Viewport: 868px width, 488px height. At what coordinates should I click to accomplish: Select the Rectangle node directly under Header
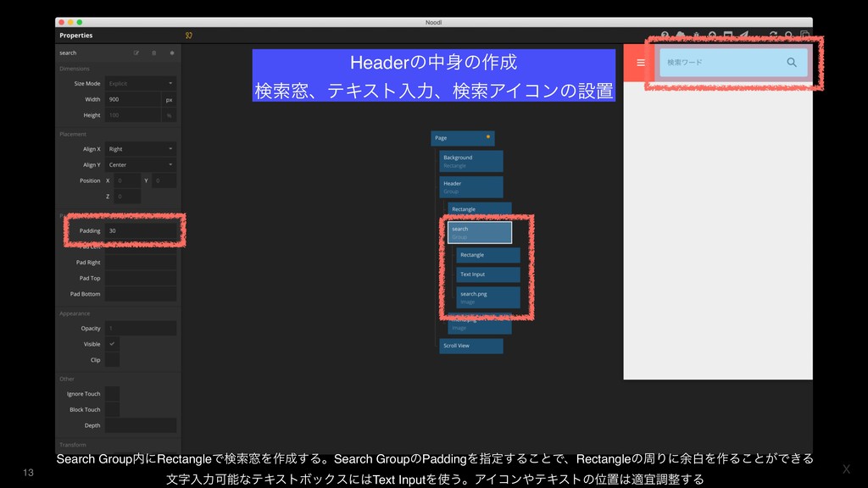pos(480,209)
